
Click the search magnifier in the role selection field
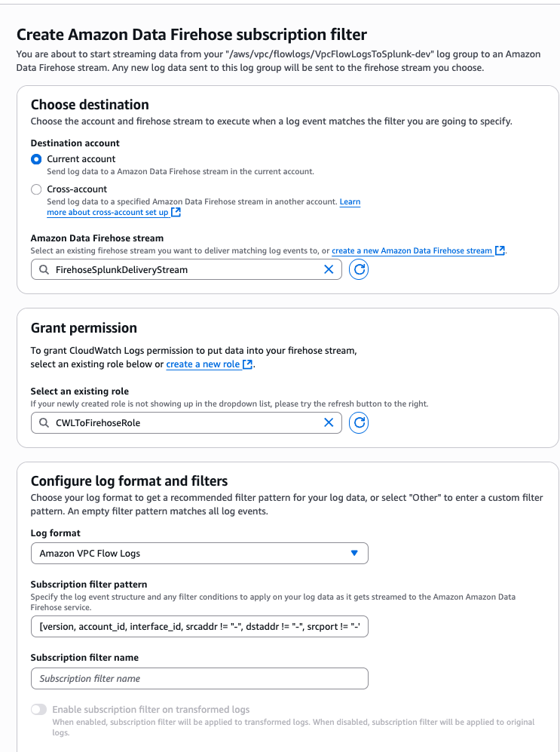click(44, 423)
